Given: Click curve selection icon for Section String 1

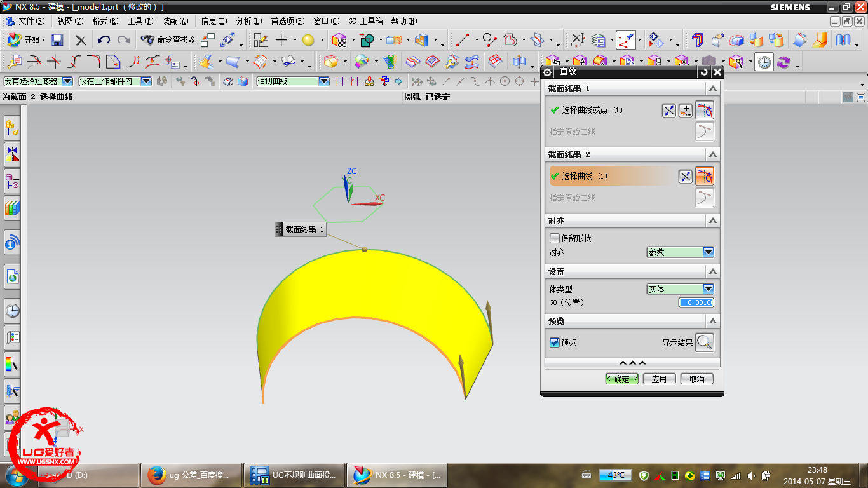Looking at the screenshot, I should [704, 110].
